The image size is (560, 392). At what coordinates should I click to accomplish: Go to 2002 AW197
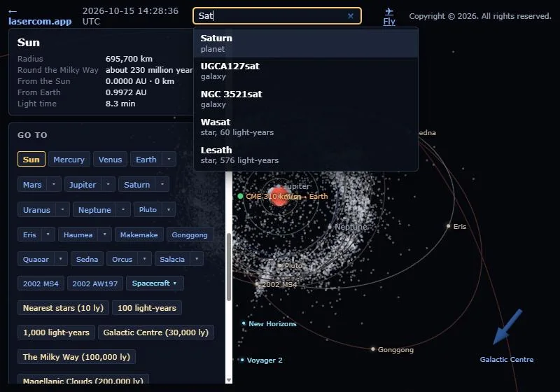[95, 283]
